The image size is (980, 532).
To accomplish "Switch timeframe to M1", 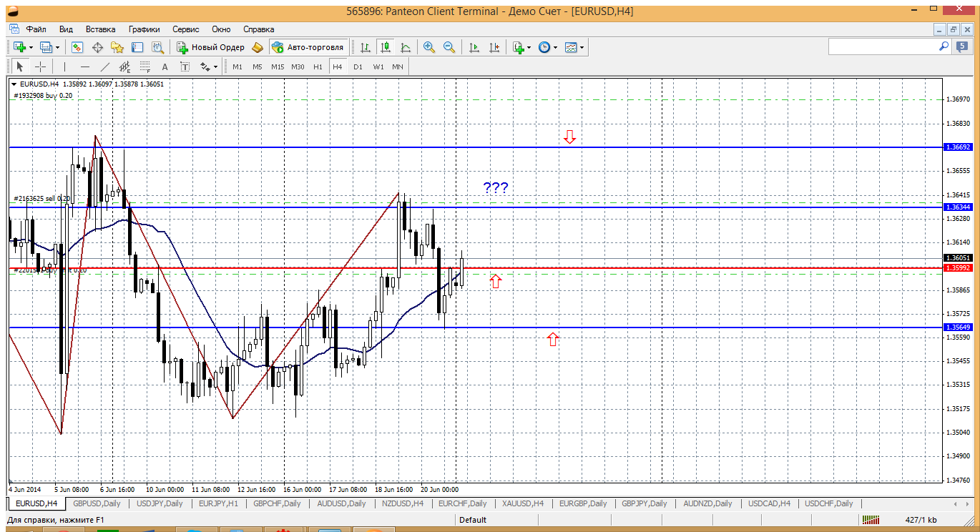I will tap(237, 66).
